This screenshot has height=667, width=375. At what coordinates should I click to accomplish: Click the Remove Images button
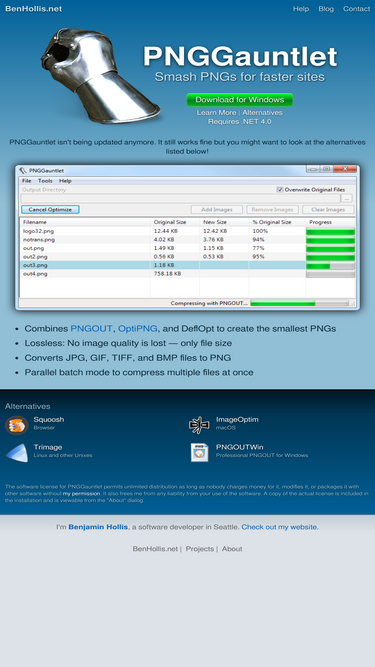pyautogui.click(x=272, y=209)
